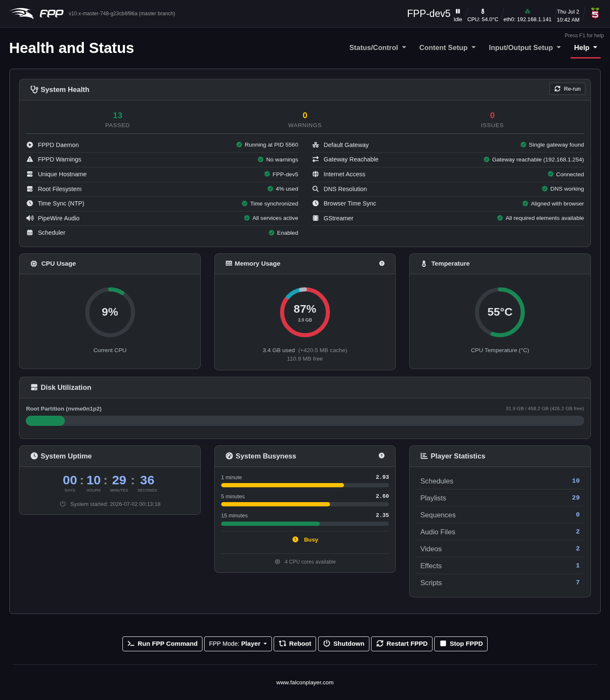Click Stop FPPD button
610x700 pixels.
coord(461,644)
